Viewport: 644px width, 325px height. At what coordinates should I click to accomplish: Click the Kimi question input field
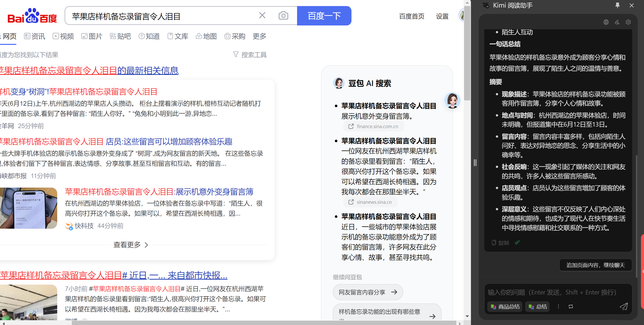(x=552, y=292)
